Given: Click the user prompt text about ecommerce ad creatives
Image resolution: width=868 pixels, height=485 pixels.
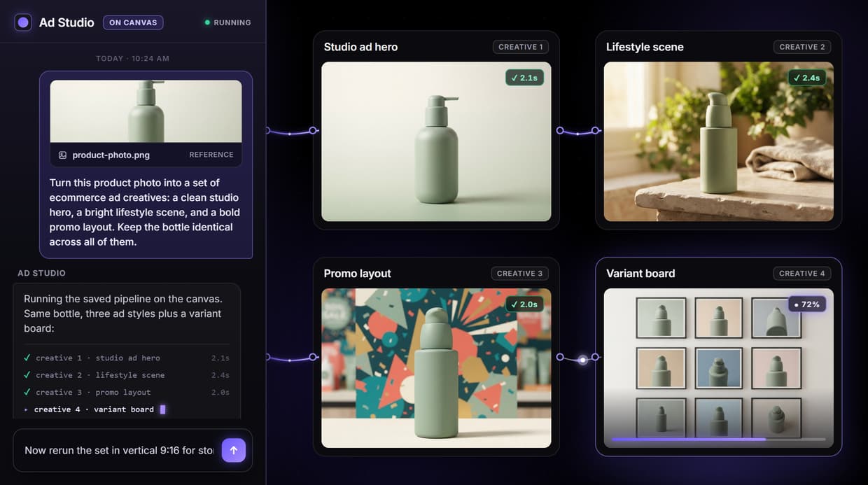Looking at the screenshot, I should click(x=145, y=212).
